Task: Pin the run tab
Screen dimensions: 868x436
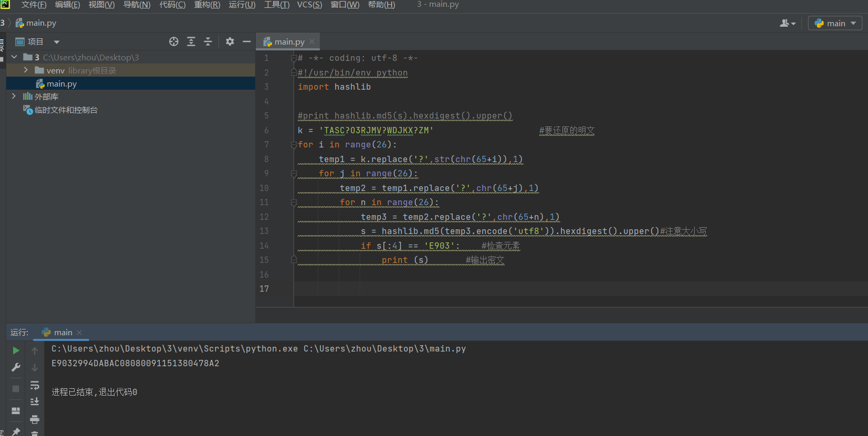Action: pos(16,431)
